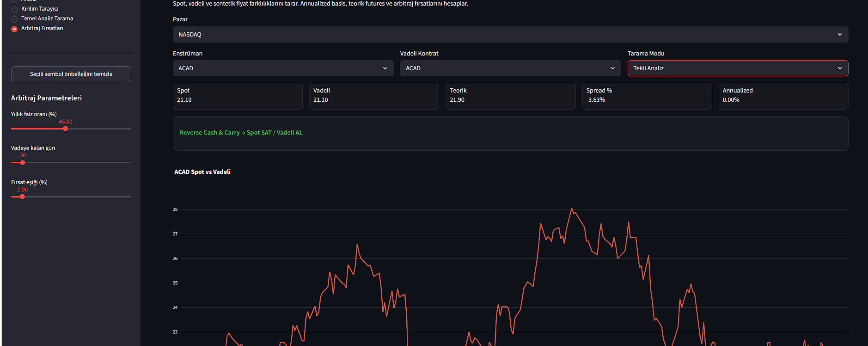The width and height of the screenshot is (868, 346).
Task: Click the Fırsat eşiği slider handle
Action: (22, 197)
